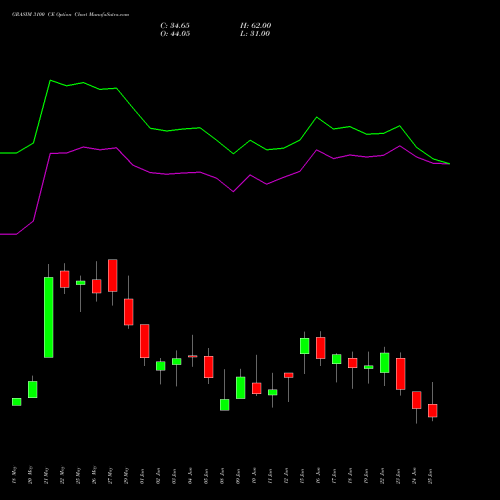Image resolution: width=500 pixels, height=500 pixels.
Task: Click the '21 May' date label on the axis
Action: tap(46, 475)
